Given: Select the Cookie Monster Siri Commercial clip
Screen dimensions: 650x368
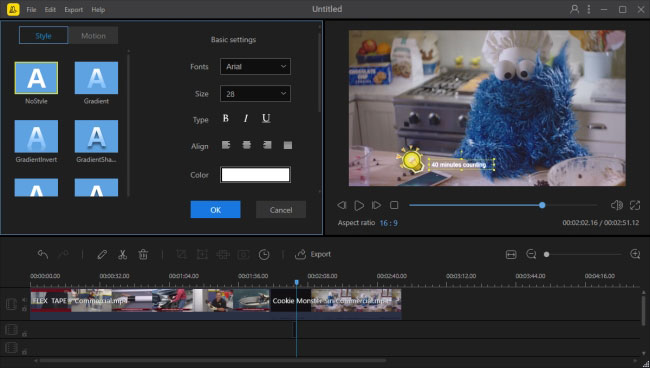Looking at the screenshot, I should tap(336, 303).
